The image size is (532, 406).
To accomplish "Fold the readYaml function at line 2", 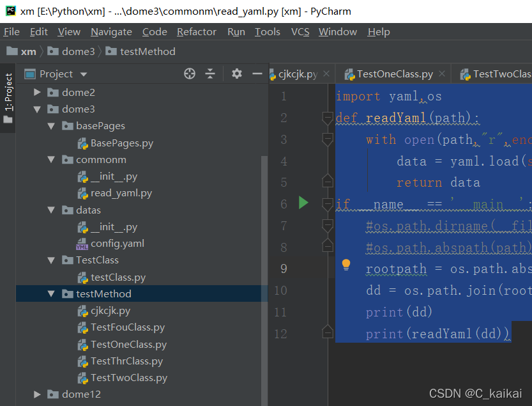I will (x=328, y=118).
